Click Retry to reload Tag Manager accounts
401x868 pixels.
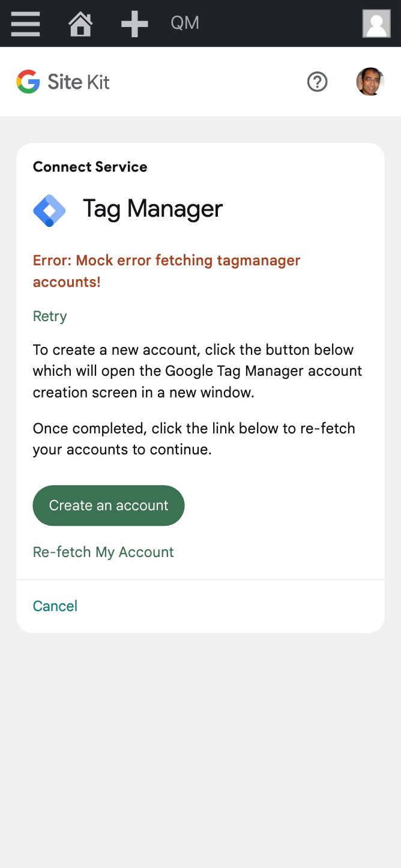49,316
